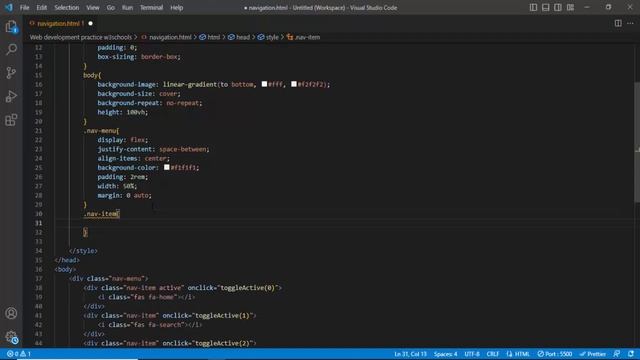
Task: Click UTF-8 encoding selector
Action: tap(472, 354)
